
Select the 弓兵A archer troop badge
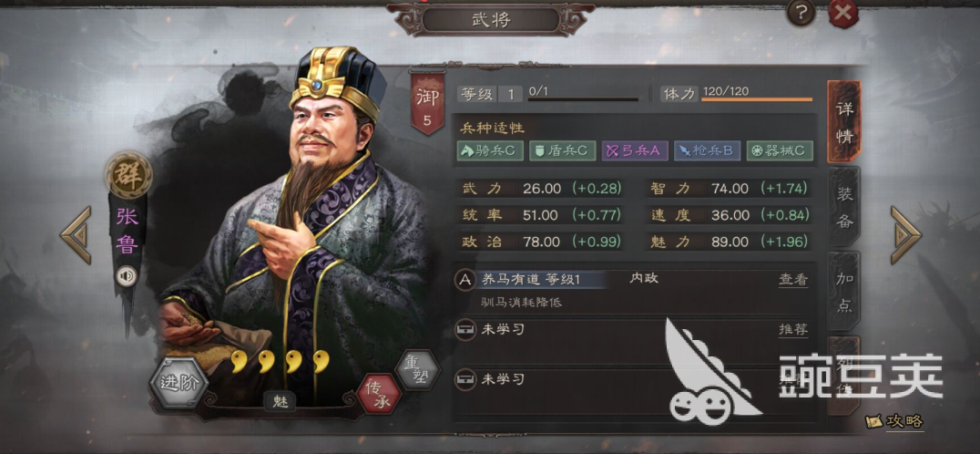coord(635,150)
